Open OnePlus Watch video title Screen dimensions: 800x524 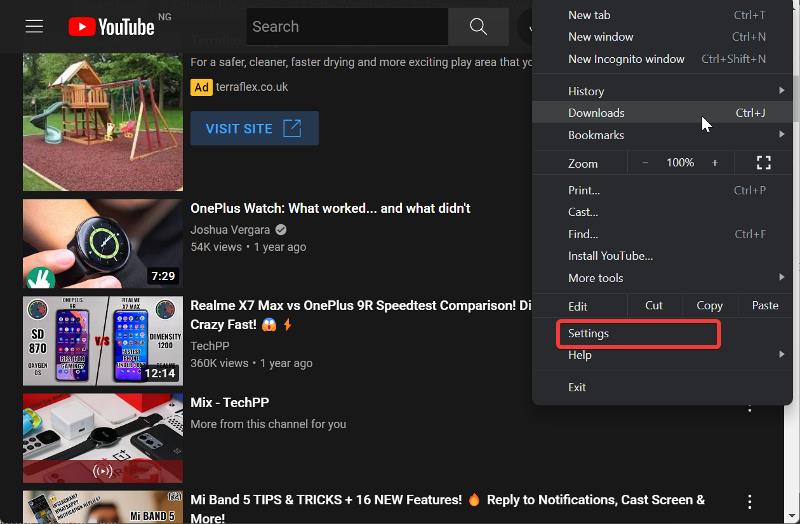click(x=330, y=208)
